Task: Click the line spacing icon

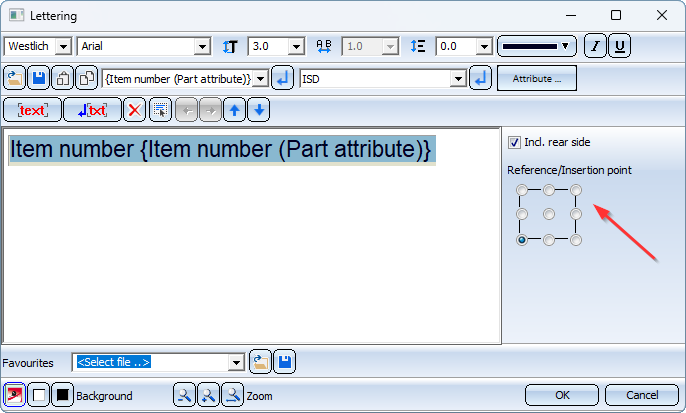Action: point(418,46)
